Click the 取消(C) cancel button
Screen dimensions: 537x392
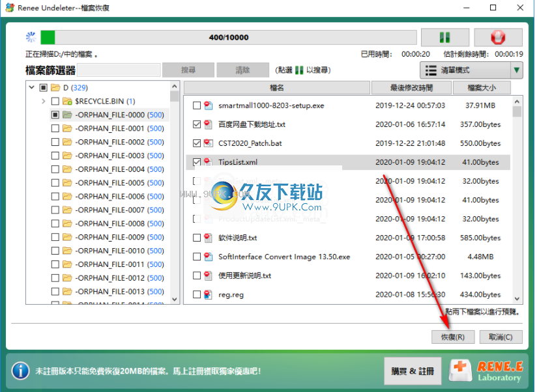tap(501, 337)
